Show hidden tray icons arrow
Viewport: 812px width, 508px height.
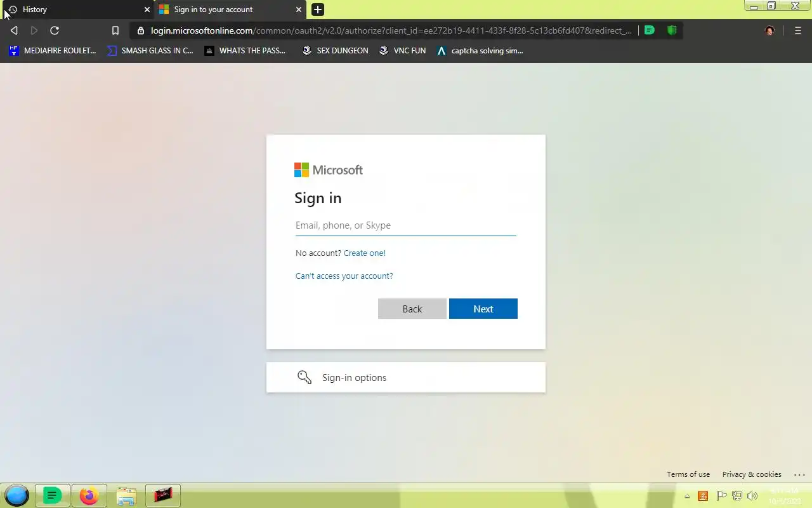tap(687, 497)
